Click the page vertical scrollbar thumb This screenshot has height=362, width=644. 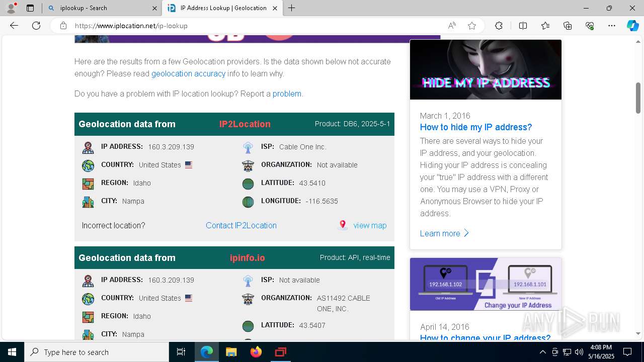point(638,98)
